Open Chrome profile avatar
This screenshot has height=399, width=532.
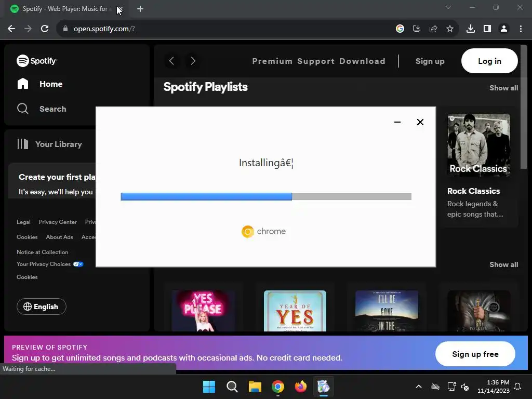point(504,29)
